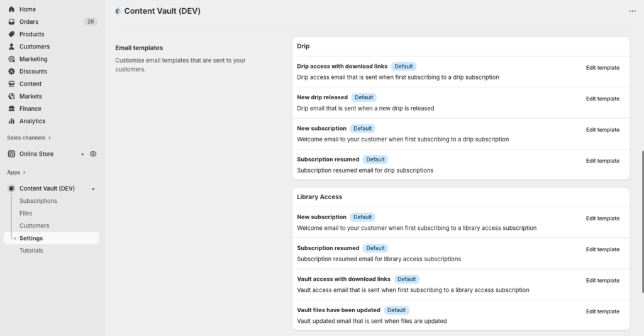Open Customers under Content Vault app
644x336 pixels.
click(x=34, y=225)
